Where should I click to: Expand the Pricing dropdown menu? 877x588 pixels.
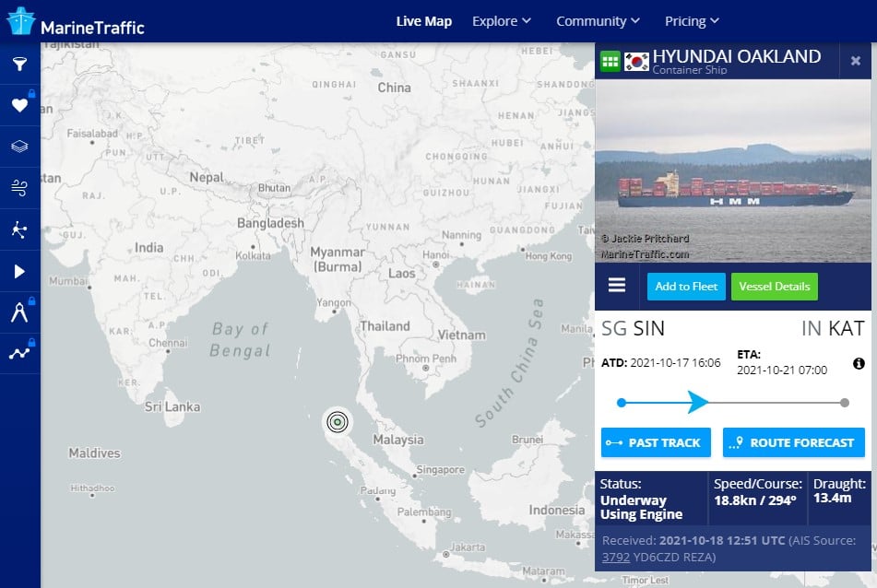tap(692, 21)
